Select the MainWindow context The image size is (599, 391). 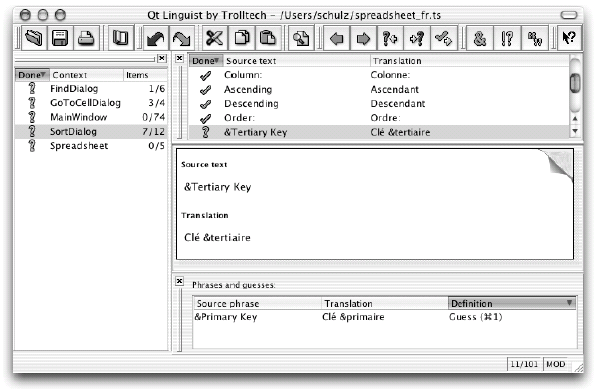pos(79,117)
